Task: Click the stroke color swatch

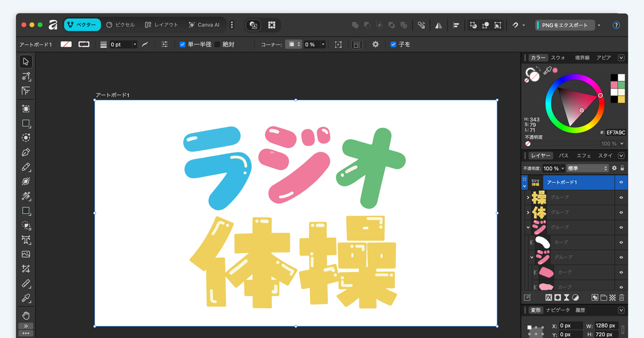Action: (x=84, y=45)
